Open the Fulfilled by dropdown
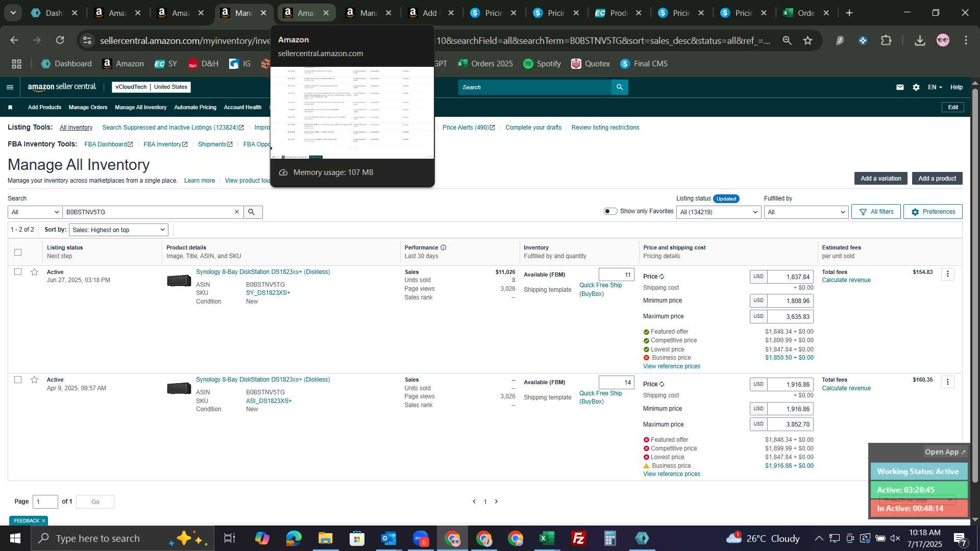 pos(806,212)
